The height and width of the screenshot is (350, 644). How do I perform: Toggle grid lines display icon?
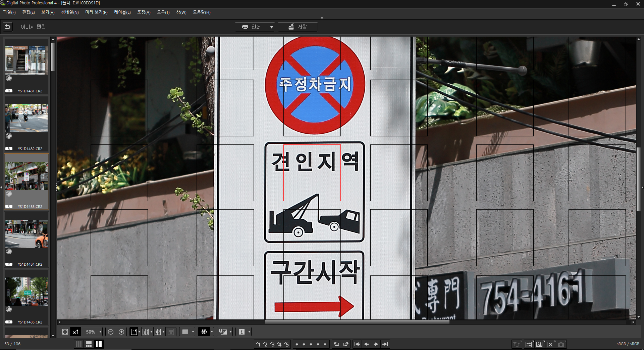pyautogui.click(x=185, y=332)
